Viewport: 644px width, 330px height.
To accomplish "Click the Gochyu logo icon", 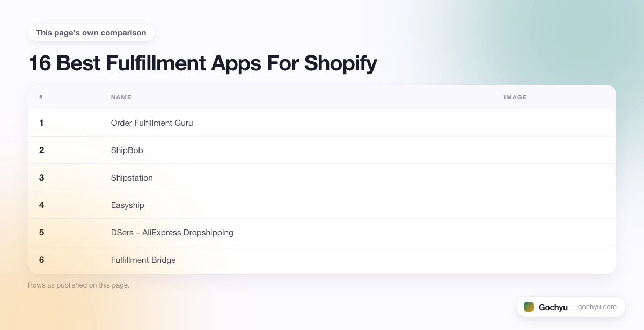I will (x=529, y=307).
